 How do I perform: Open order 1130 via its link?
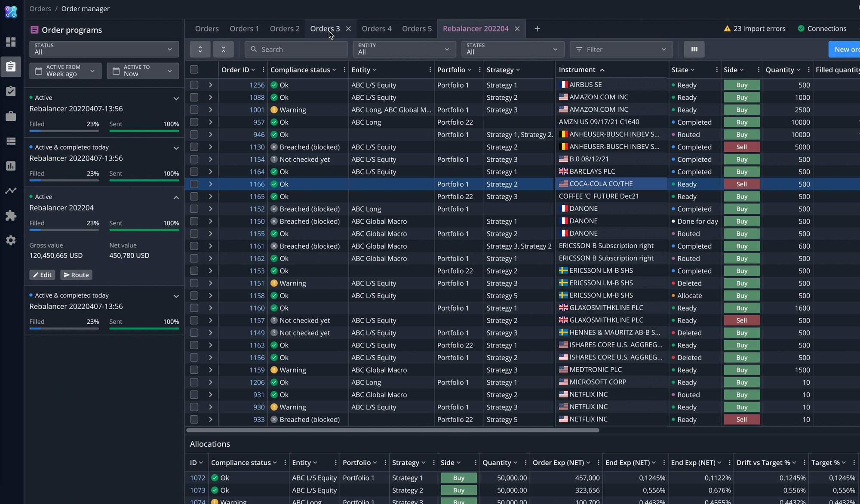[257, 147]
